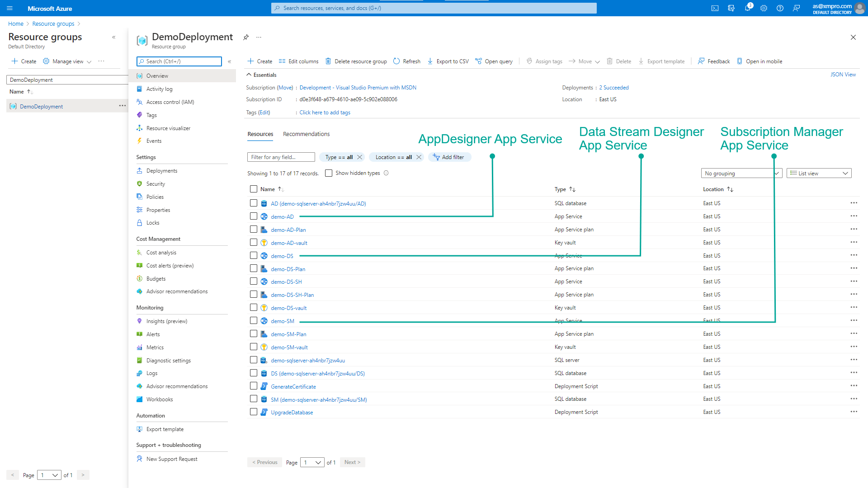868x488 pixels.
Task: Click Export to CSV
Action: pyautogui.click(x=448, y=61)
